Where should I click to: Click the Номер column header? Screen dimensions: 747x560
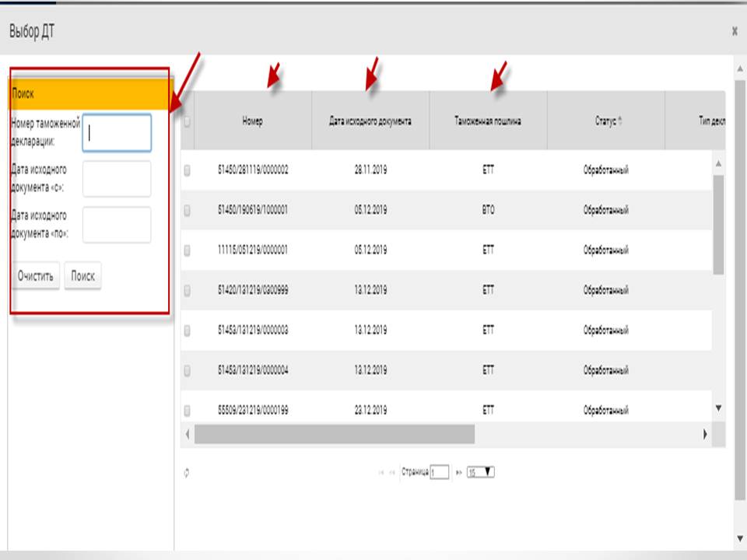pyautogui.click(x=252, y=121)
